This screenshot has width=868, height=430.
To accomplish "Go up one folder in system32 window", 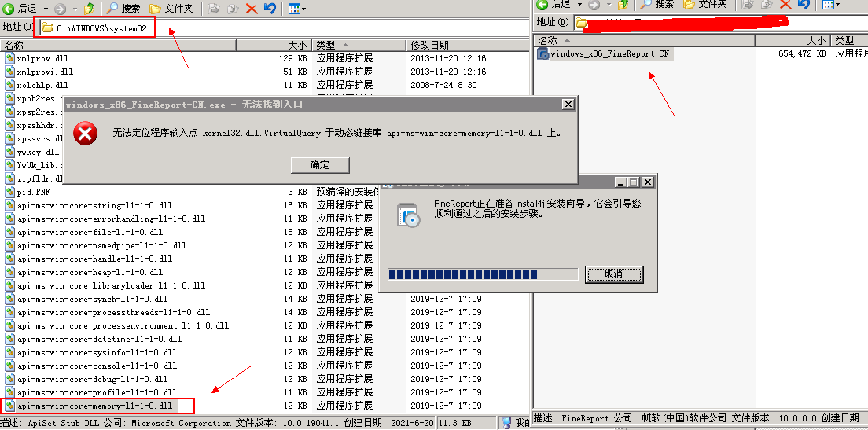I will point(90,9).
